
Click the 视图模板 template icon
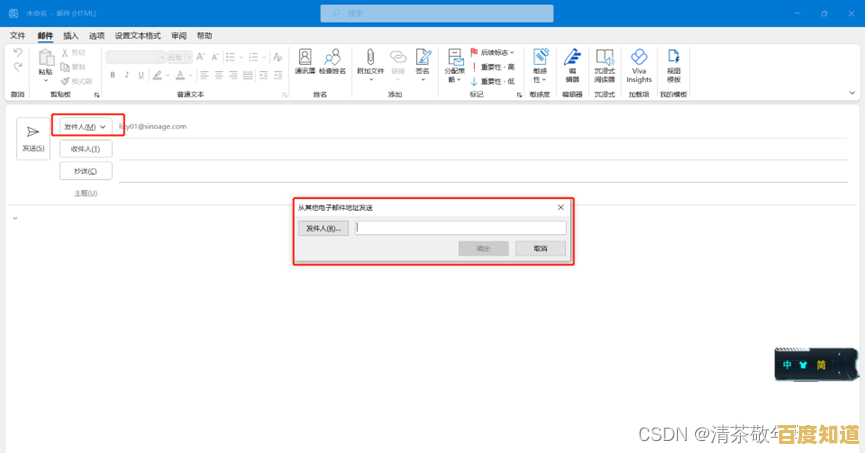[674, 64]
